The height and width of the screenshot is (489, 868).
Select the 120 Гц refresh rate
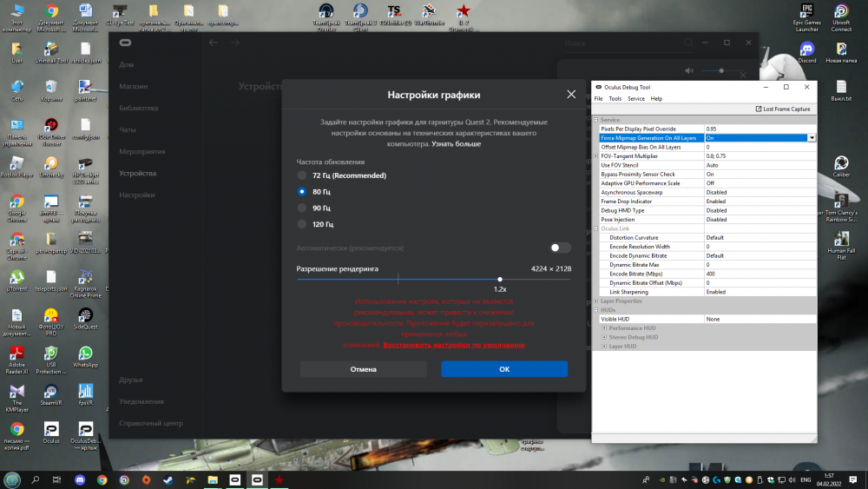[x=302, y=224]
